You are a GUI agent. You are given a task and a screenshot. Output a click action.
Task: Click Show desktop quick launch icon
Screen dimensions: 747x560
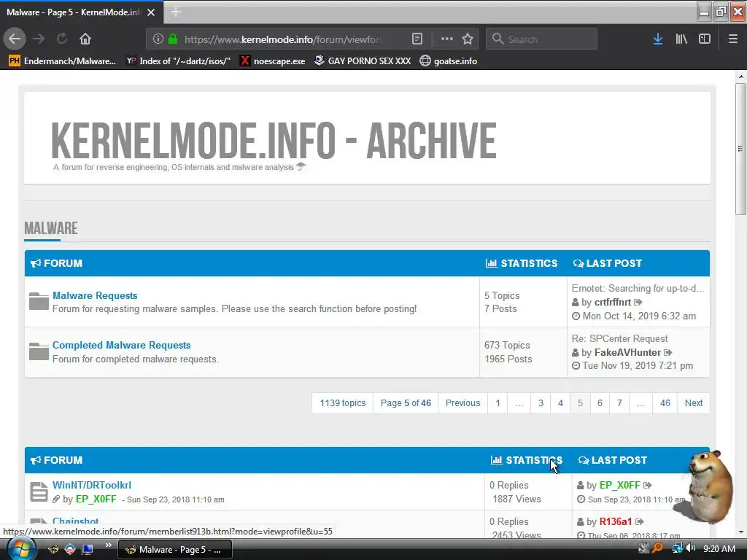pyautogui.click(x=88, y=550)
